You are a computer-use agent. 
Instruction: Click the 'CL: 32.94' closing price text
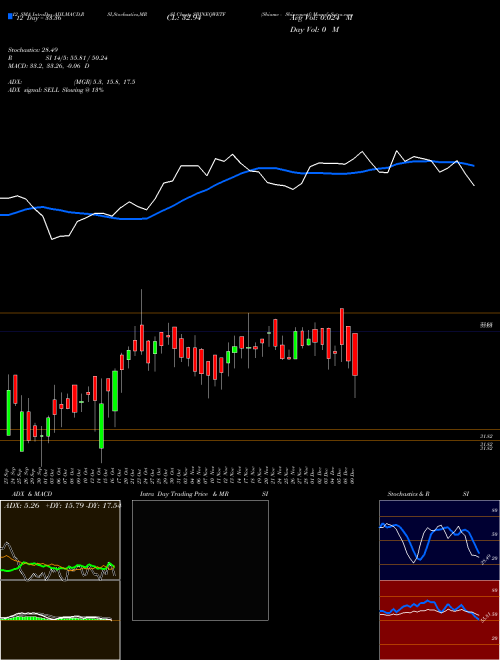click(184, 18)
